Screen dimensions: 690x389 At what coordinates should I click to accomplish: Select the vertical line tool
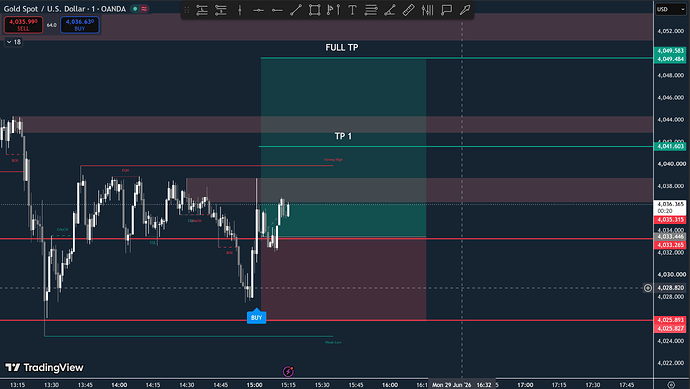239,10
